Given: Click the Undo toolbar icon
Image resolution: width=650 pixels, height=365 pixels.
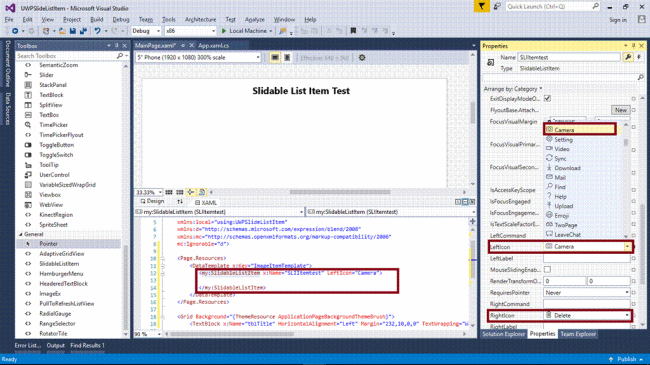Looking at the screenshot, I should tap(97, 31).
